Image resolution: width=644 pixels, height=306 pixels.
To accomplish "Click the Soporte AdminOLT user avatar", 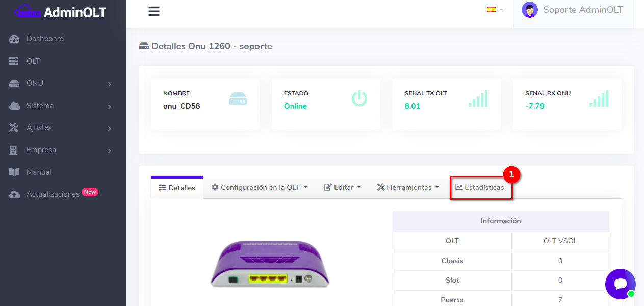I will 529,10.
